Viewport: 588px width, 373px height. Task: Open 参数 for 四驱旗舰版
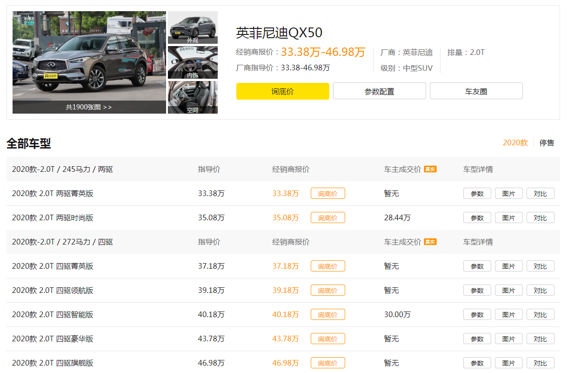coord(477,363)
